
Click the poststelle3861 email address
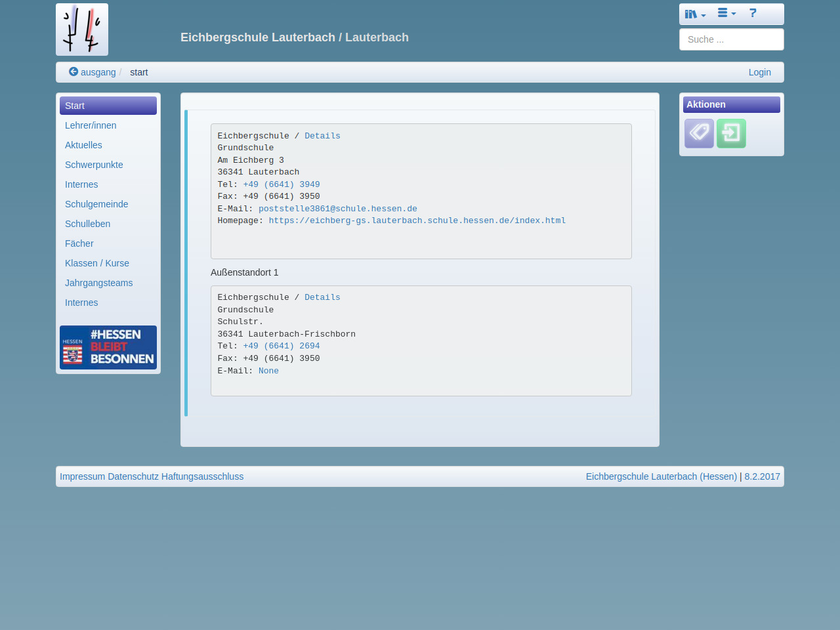coord(337,209)
